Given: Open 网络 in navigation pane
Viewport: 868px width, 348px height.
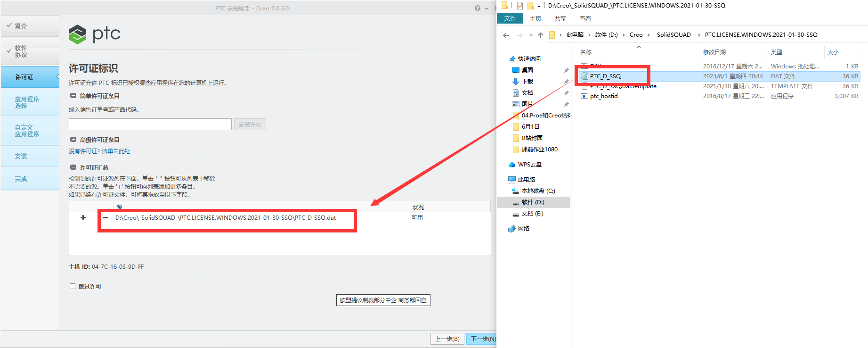Looking at the screenshot, I should coord(523,229).
